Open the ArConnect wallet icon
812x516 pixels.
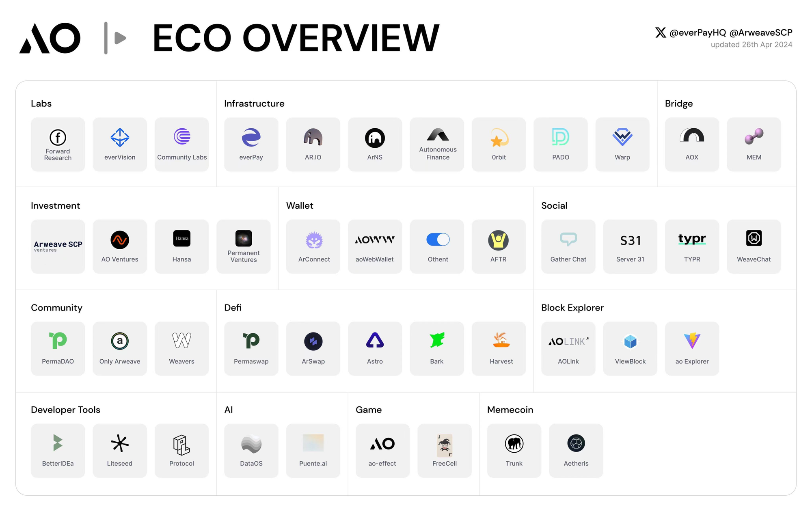pyautogui.click(x=314, y=240)
